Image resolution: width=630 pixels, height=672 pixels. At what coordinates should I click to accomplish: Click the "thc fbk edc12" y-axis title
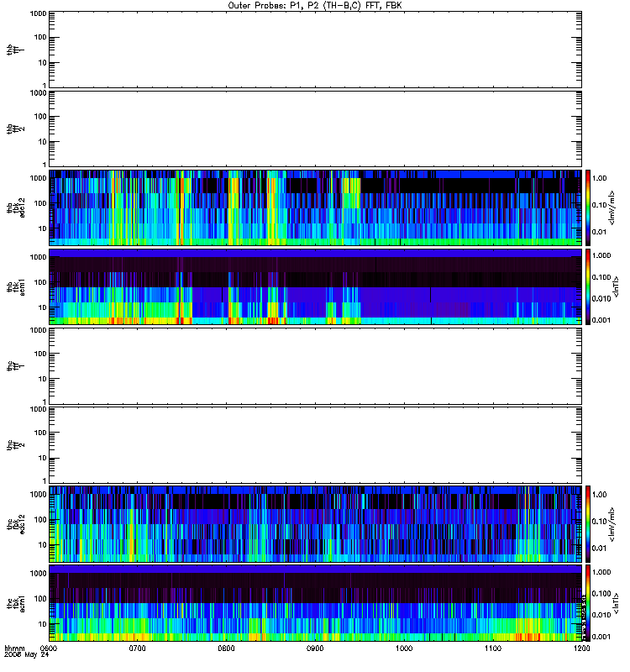[16, 523]
